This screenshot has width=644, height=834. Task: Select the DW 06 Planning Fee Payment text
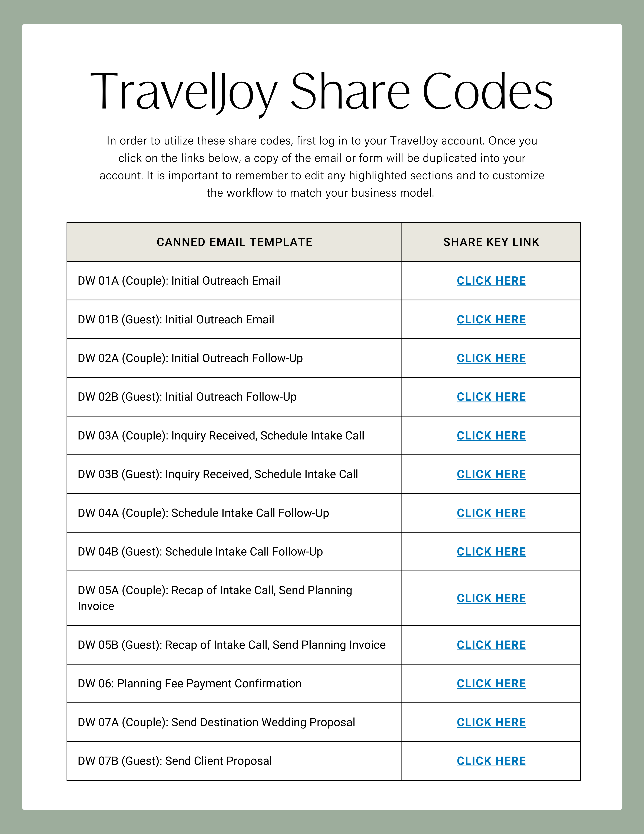[x=189, y=684]
